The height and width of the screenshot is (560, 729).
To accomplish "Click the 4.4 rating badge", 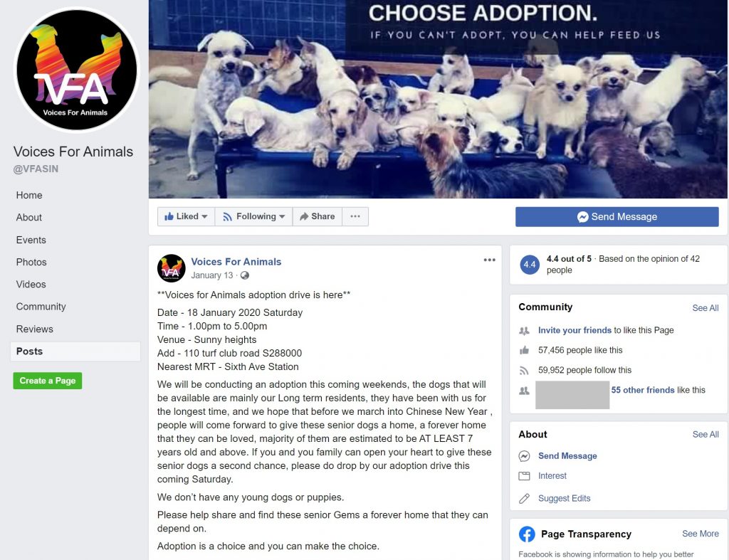I will 530,265.
